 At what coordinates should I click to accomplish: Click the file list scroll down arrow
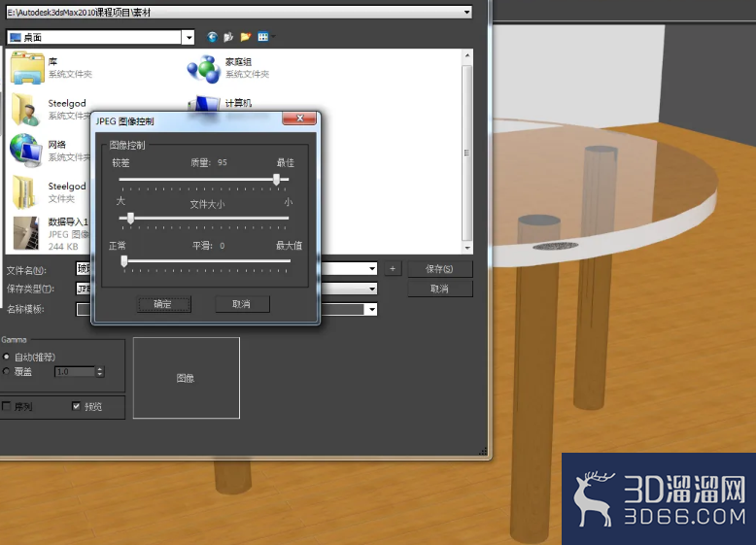tap(466, 248)
